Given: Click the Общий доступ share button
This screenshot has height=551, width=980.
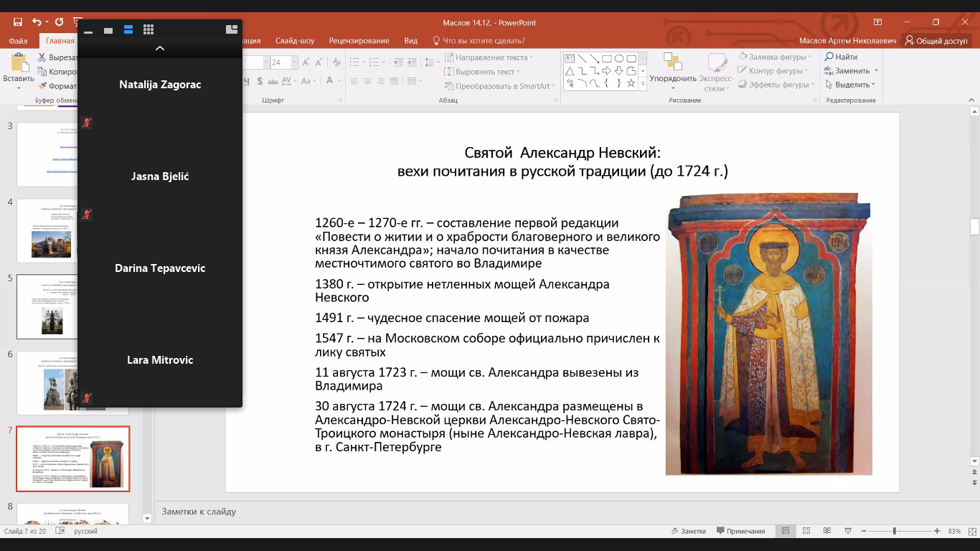Looking at the screenshot, I should [x=936, y=41].
